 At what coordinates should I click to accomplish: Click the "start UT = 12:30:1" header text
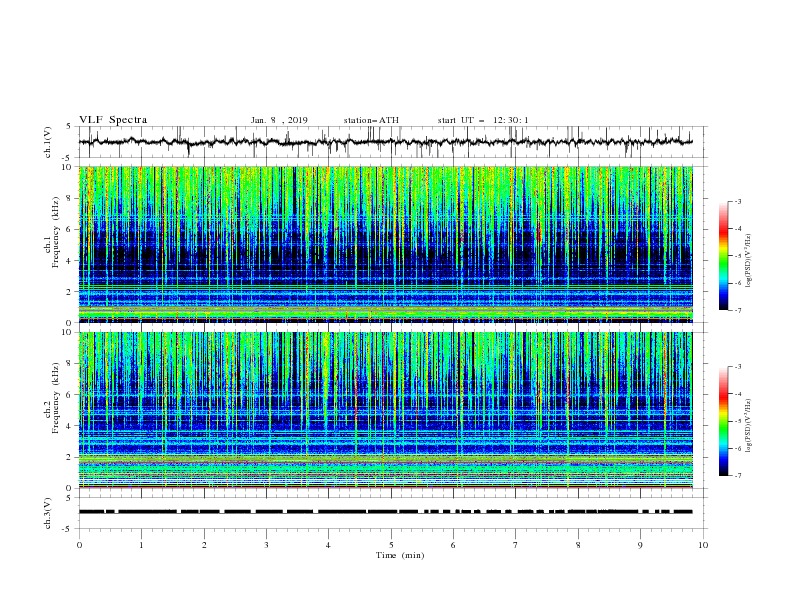click(483, 120)
